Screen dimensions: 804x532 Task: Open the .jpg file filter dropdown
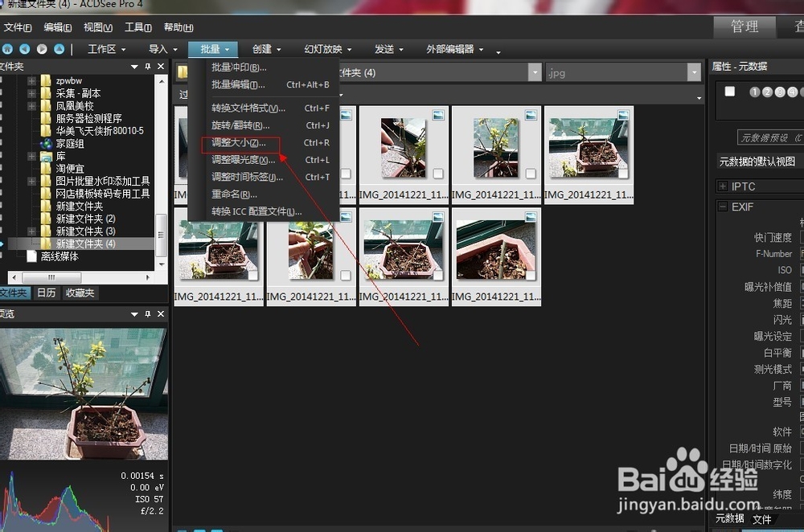click(x=695, y=72)
